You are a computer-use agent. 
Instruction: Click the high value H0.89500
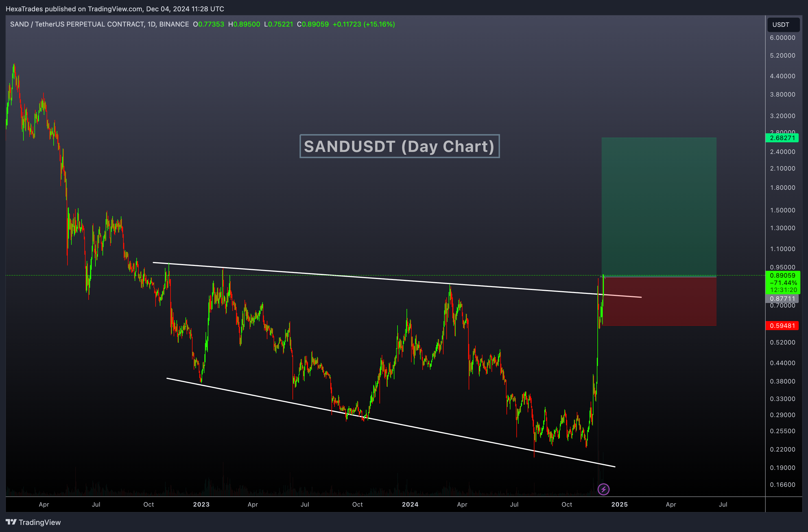click(244, 24)
